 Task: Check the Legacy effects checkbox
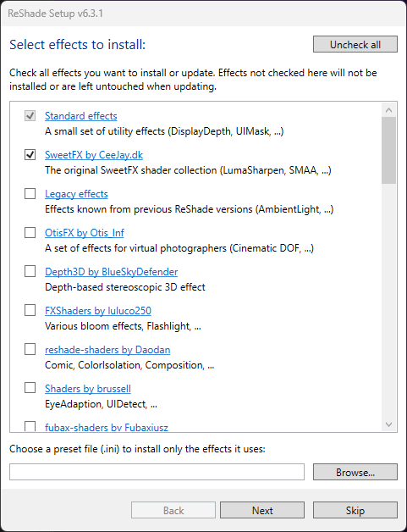coord(30,194)
